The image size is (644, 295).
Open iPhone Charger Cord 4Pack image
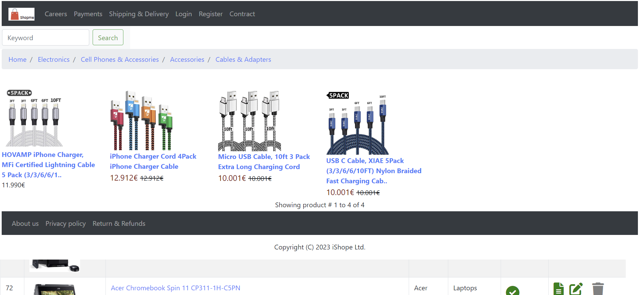coord(142,120)
